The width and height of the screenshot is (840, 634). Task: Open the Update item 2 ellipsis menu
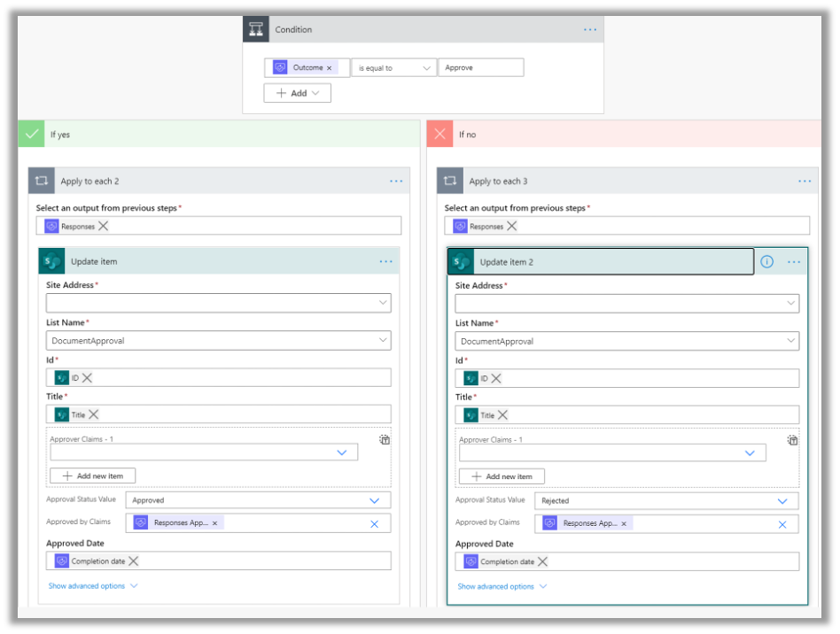coord(794,262)
